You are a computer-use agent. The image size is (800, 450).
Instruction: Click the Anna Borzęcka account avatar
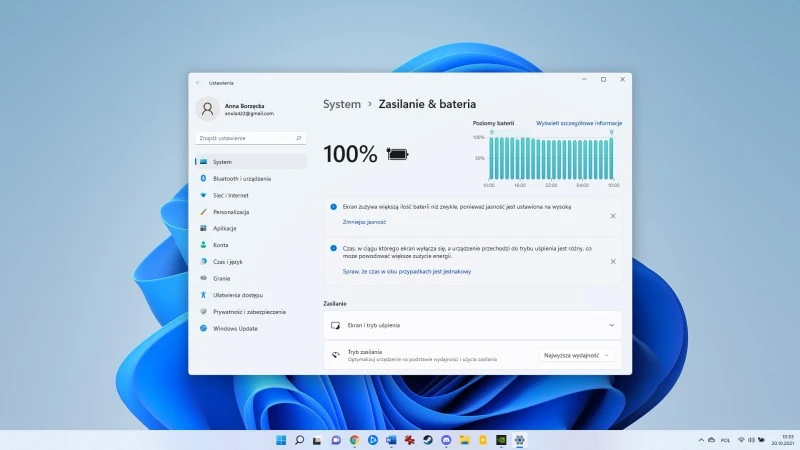[x=207, y=109]
